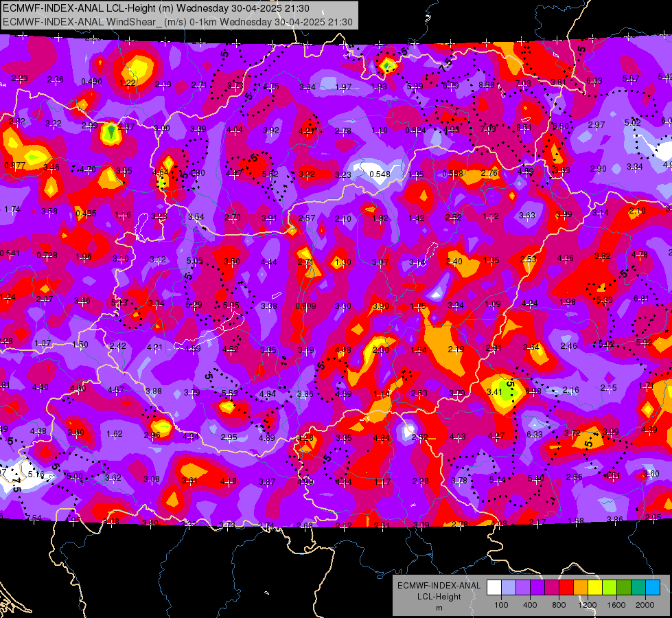Click wind shear value 6.50

[x=561, y=126]
